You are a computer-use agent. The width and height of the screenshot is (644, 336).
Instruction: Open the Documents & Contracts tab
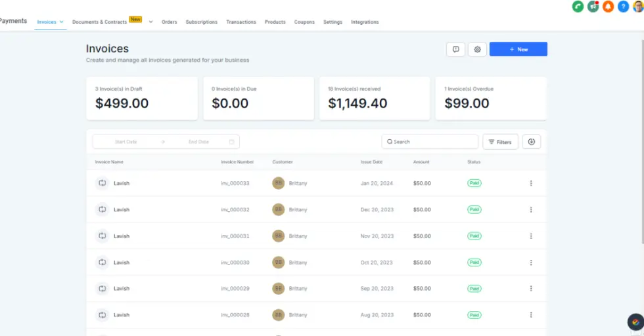99,22
